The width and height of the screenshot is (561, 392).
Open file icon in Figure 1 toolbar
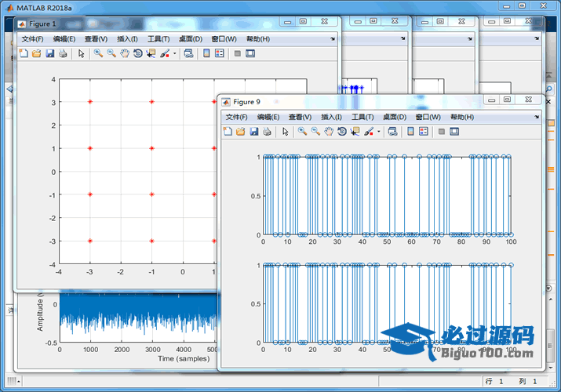point(37,53)
